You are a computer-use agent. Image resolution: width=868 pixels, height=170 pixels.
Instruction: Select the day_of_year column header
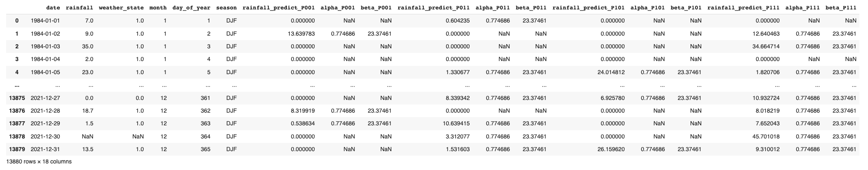191,8
